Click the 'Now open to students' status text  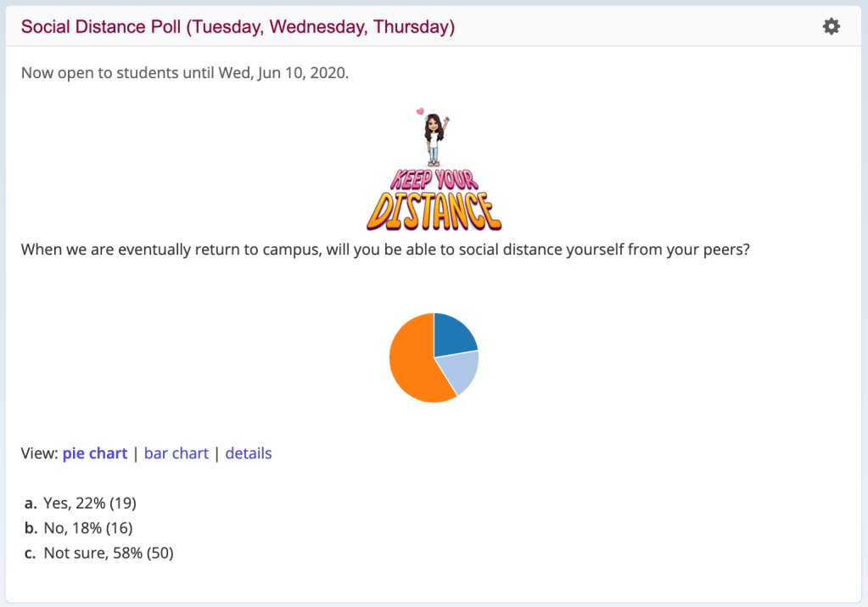pos(98,73)
